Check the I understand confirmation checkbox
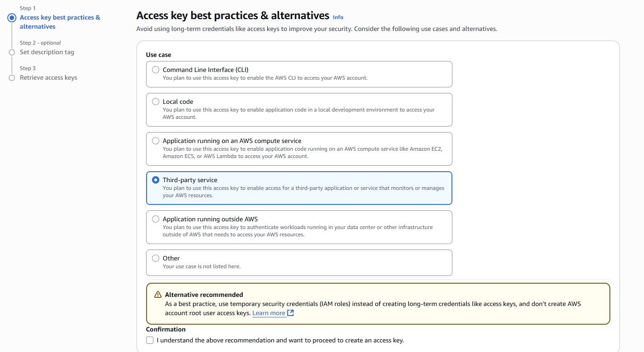 150,340
